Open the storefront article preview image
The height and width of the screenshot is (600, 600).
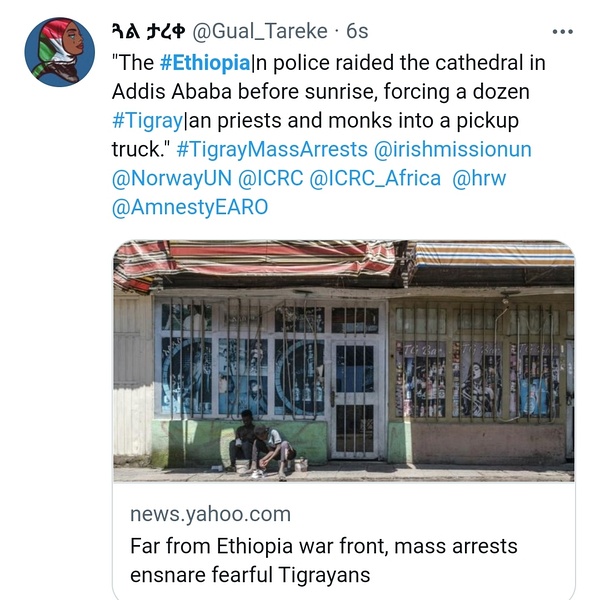tap(344, 360)
